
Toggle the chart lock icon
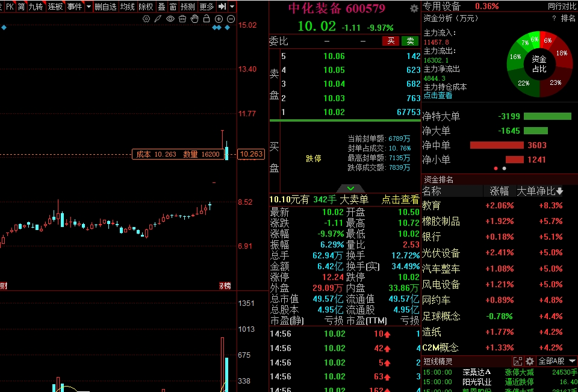(207, 19)
